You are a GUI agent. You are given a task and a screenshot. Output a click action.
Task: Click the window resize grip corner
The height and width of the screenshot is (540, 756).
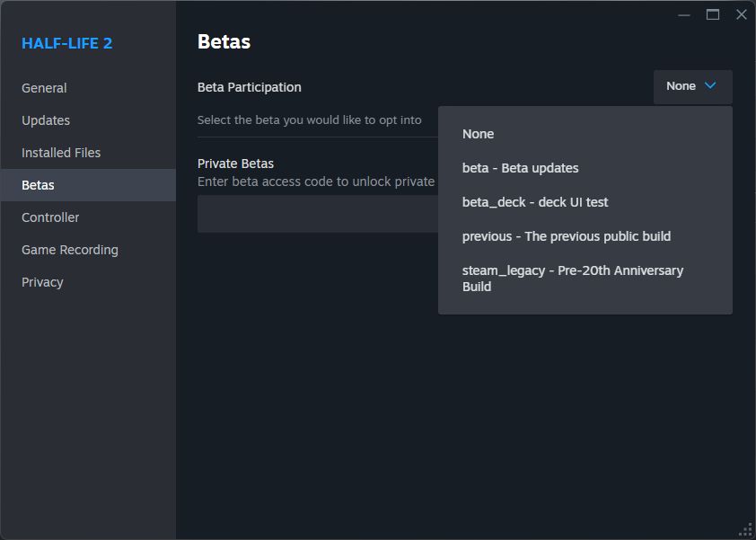(x=746, y=530)
